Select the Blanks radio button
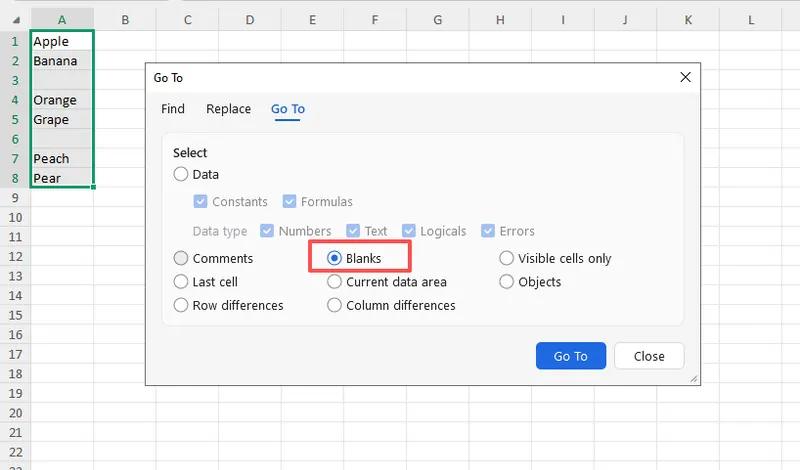The width and height of the screenshot is (800, 470). (x=335, y=258)
